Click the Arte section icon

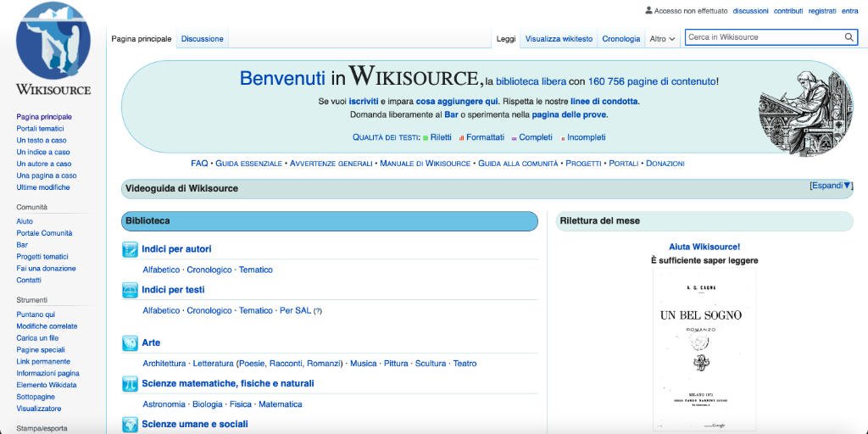point(130,343)
